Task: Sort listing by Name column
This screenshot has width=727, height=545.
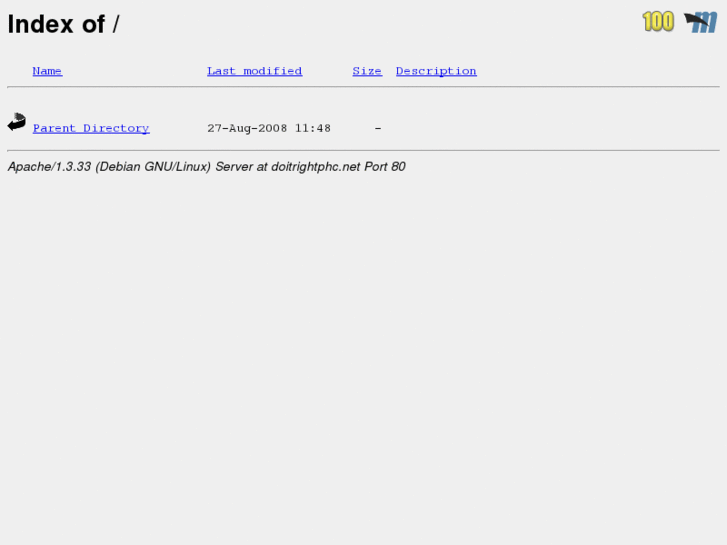Action: click(x=47, y=71)
